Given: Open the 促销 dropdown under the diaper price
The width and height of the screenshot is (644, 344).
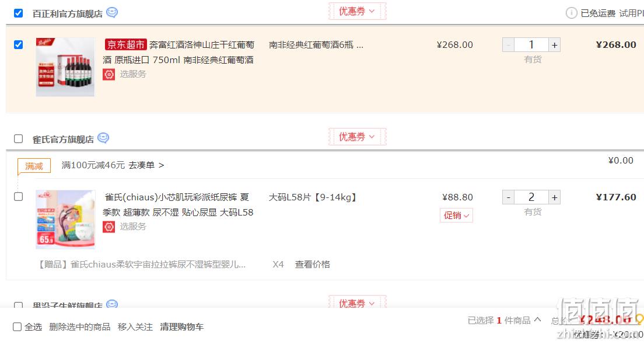Looking at the screenshot, I should (x=456, y=216).
